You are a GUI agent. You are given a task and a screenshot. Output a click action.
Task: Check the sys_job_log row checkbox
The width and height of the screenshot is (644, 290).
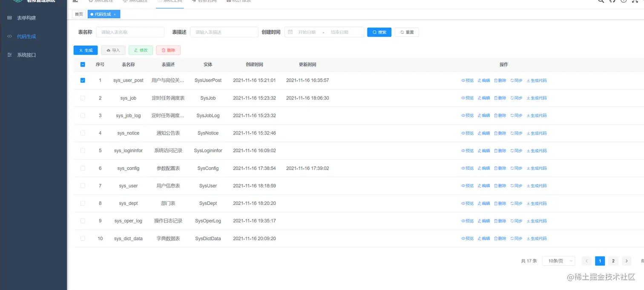click(83, 116)
